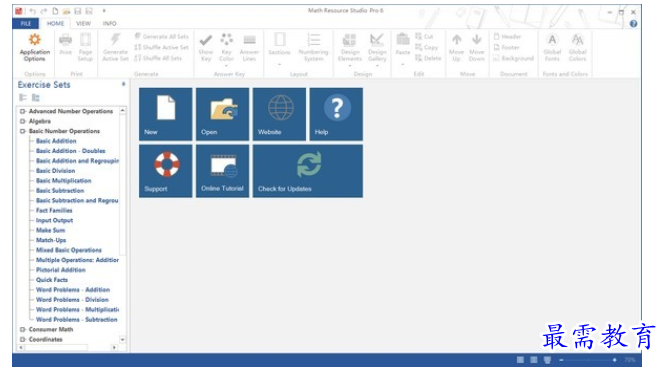This screenshot has height=368, width=664.
Task: Click zoom out minus in status bar
Action: pyautogui.click(x=561, y=360)
